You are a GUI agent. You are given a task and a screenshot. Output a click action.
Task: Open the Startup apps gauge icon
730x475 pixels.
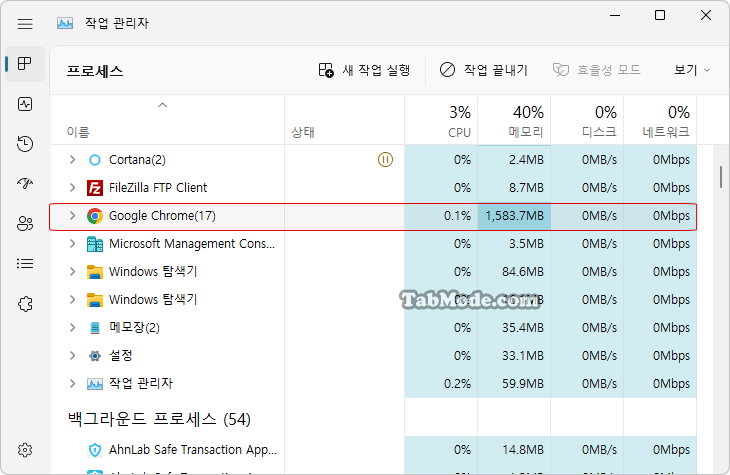click(x=25, y=183)
